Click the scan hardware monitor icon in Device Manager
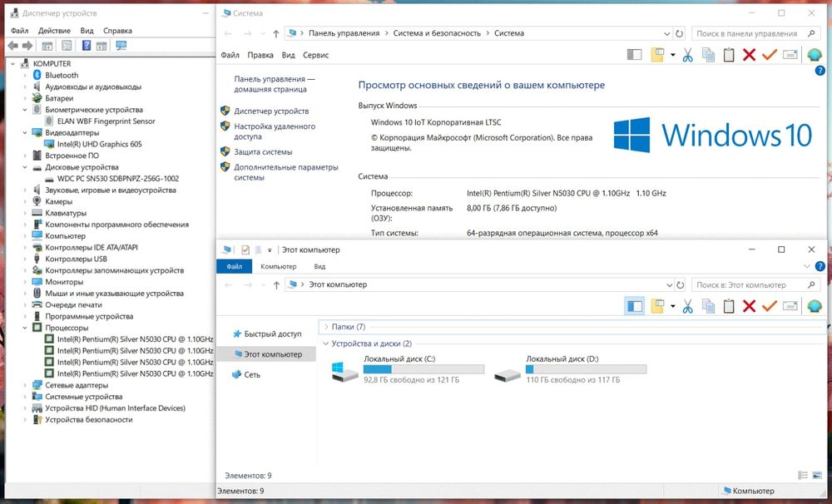 point(121,46)
